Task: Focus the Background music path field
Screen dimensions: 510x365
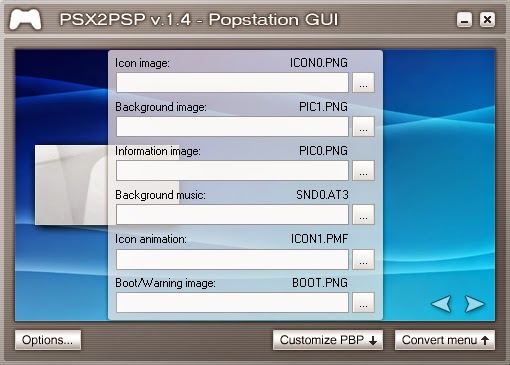Action: [x=232, y=214]
